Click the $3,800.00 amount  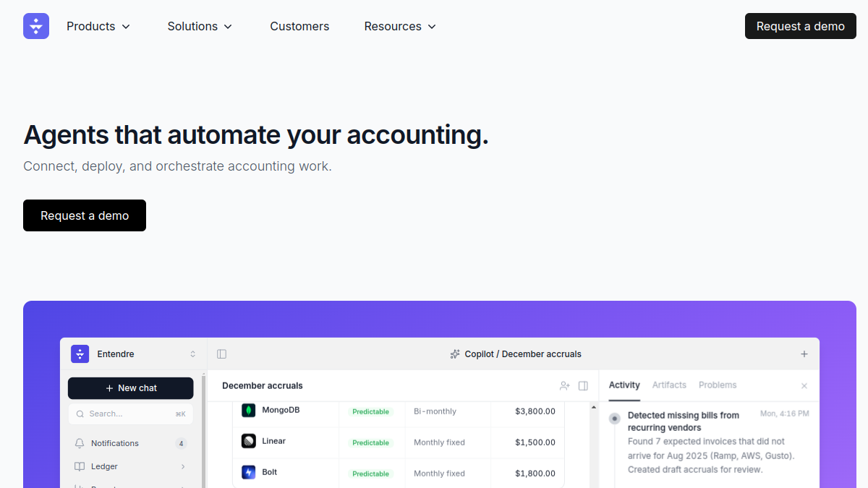[x=535, y=411]
